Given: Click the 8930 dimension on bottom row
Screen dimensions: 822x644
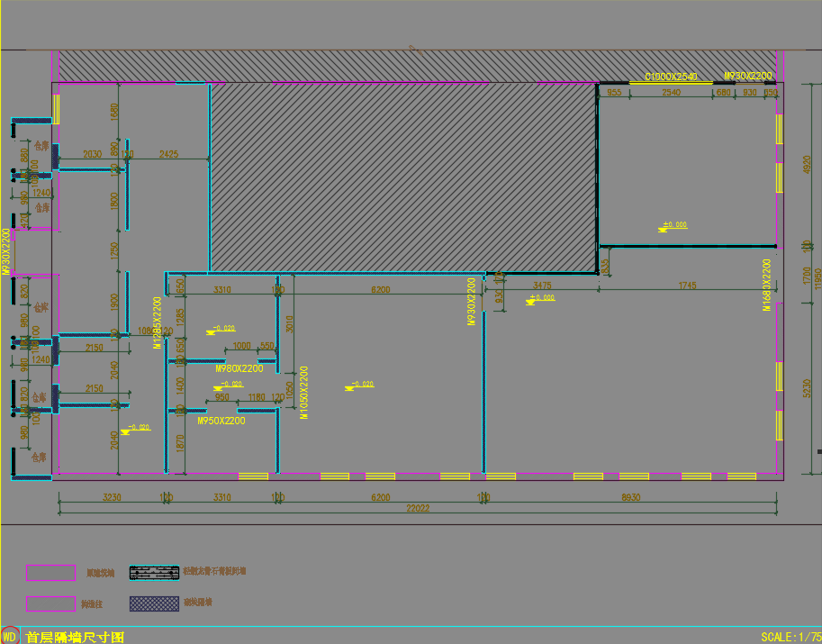Looking at the screenshot, I should (x=630, y=497).
